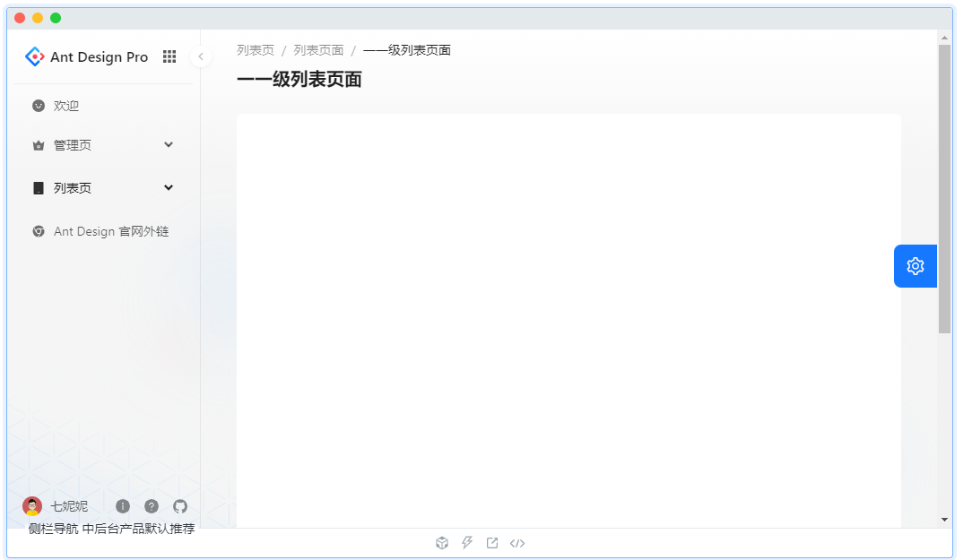Viewport: 972px width, 560px height.
Task: Open the blue settings gear drawer
Action: click(x=915, y=266)
